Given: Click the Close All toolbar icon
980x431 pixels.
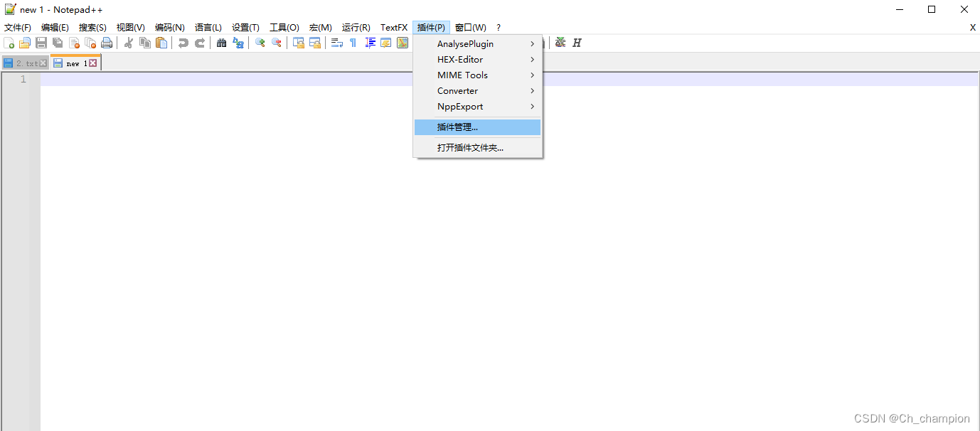Looking at the screenshot, I should click(x=90, y=43).
